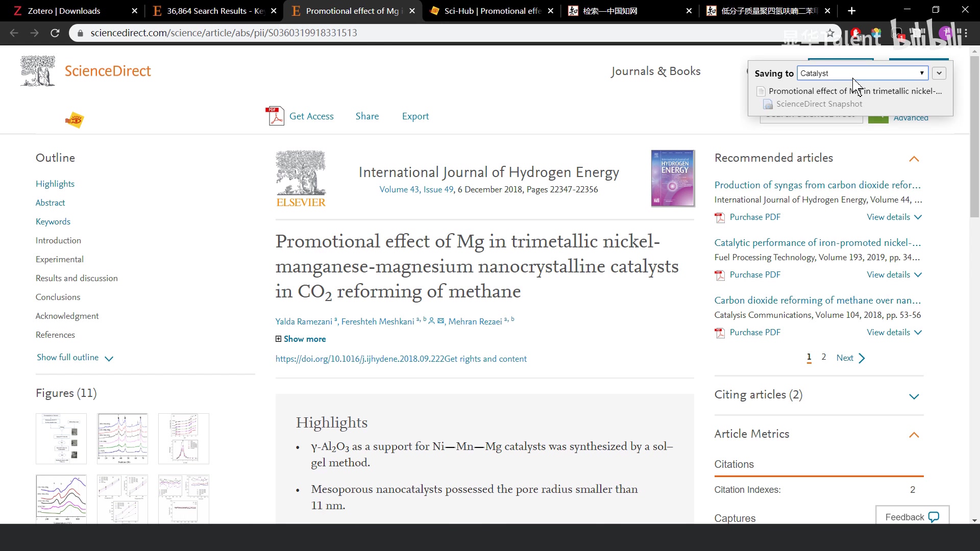The image size is (980, 551).
Task: Open author Mehran Rezaei link
Action: pos(475,321)
